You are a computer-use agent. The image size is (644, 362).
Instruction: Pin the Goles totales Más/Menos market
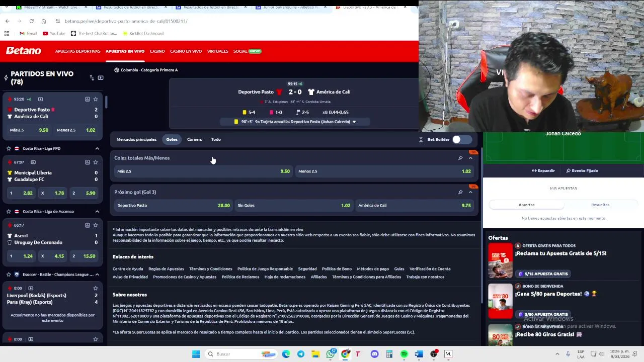click(x=460, y=158)
